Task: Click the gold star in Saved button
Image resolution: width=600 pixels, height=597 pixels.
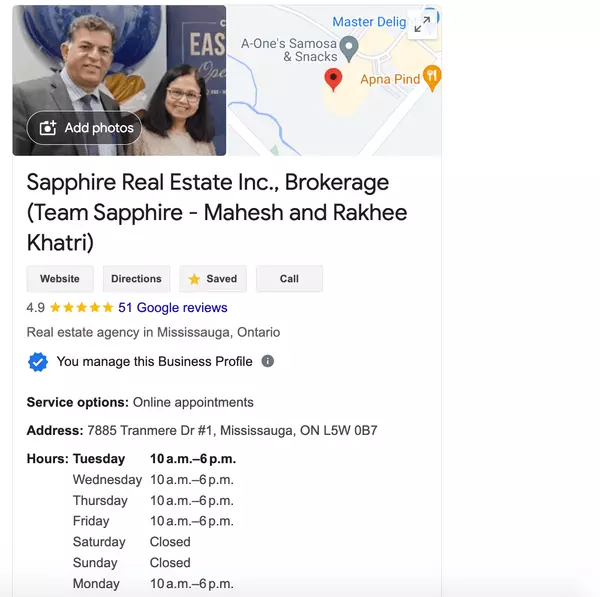Action: [x=194, y=279]
